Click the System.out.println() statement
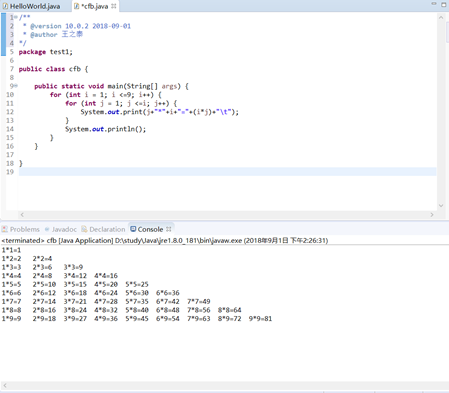 106,129
